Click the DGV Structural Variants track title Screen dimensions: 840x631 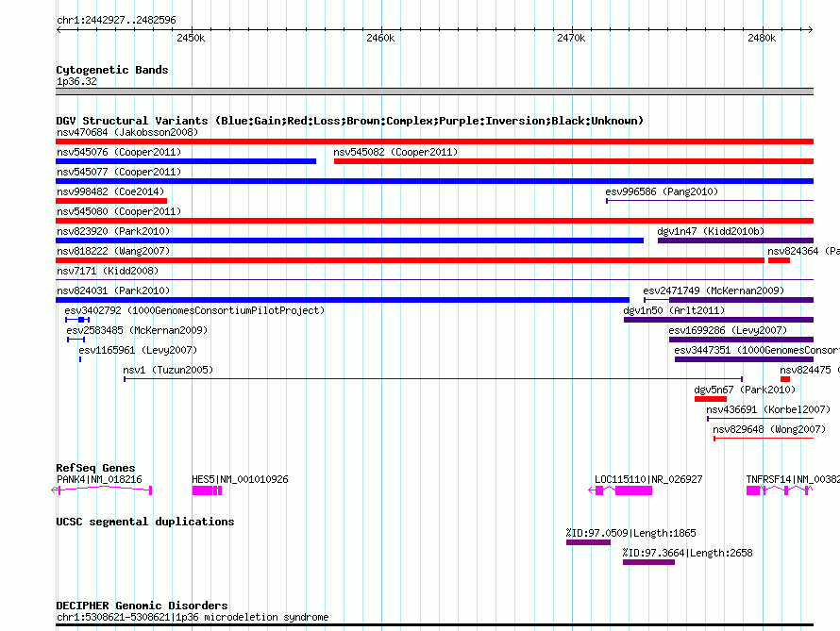tap(350, 121)
